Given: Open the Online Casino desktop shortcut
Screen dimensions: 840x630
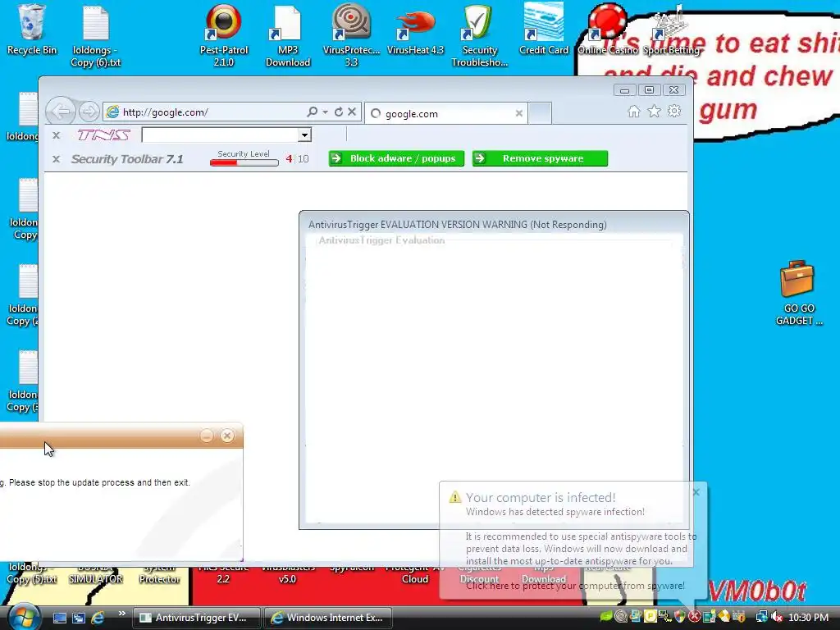Looking at the screenshot, I should [608, 30].
